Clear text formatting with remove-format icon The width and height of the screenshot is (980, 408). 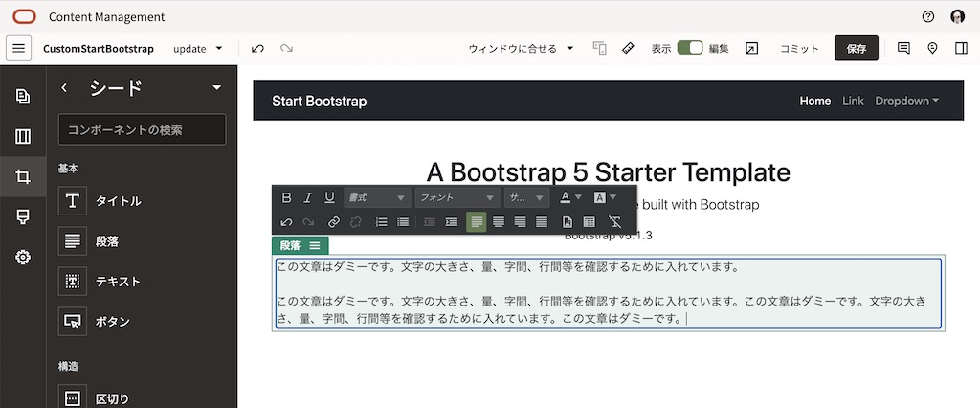615,222
